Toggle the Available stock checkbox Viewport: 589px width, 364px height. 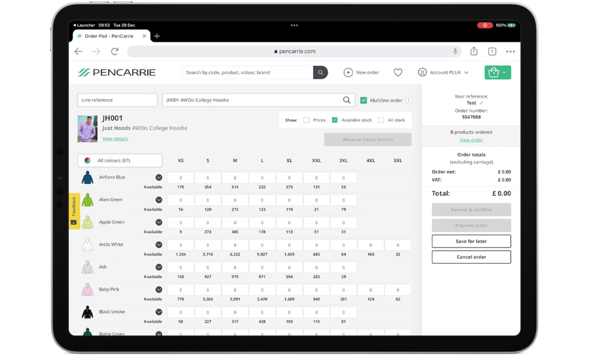335,120
